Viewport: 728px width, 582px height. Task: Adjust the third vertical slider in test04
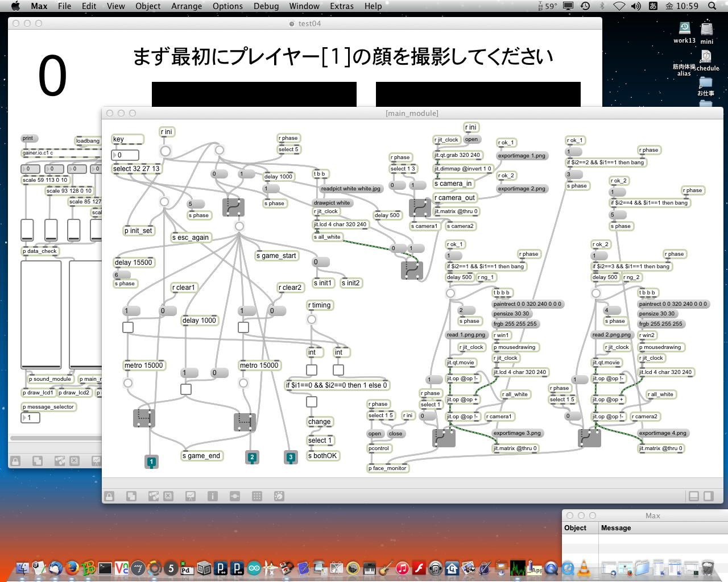74,230
